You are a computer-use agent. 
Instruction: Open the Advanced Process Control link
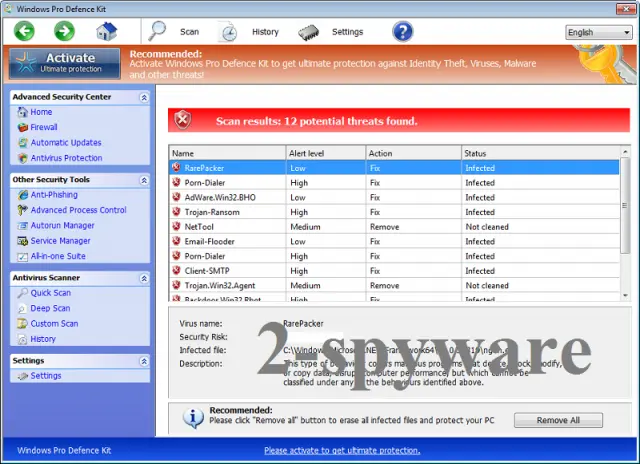coord(78,210)
